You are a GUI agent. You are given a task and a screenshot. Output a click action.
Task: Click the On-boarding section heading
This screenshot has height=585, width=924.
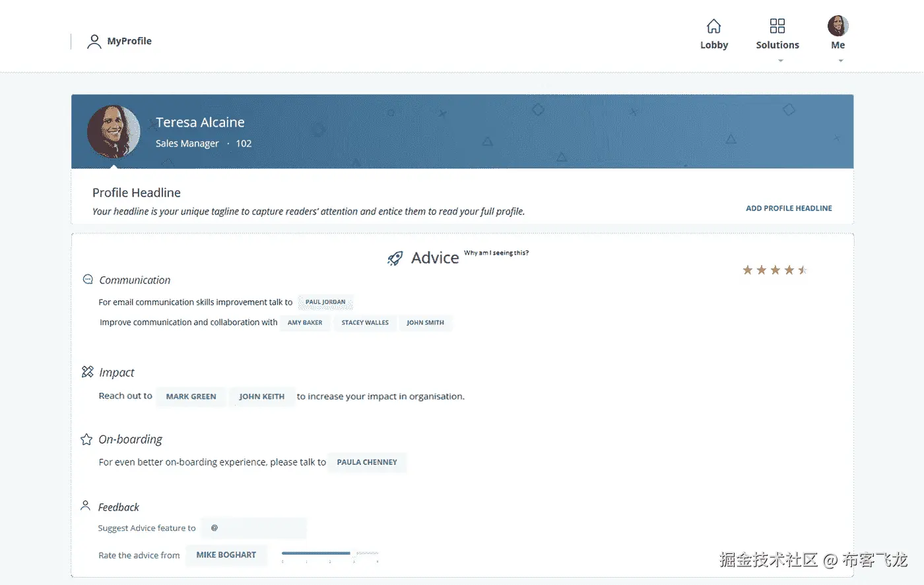pyautogui.click(x=130, y=439)
